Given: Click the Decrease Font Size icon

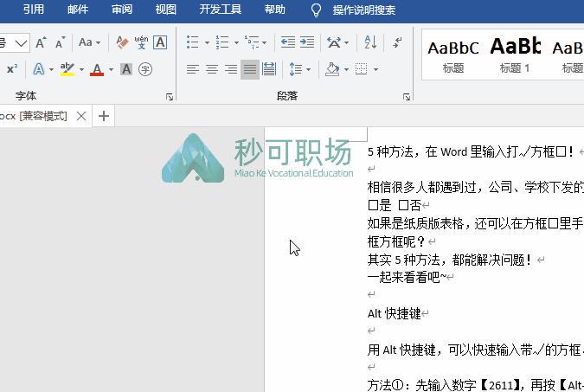Looking at the screenshot, I should point(60,42).
